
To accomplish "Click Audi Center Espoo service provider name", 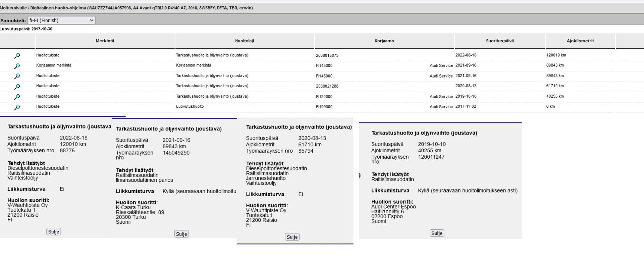I will (393, 207).
